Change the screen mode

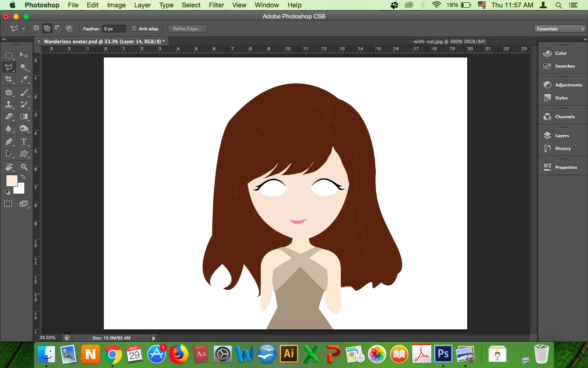(23, 203)
